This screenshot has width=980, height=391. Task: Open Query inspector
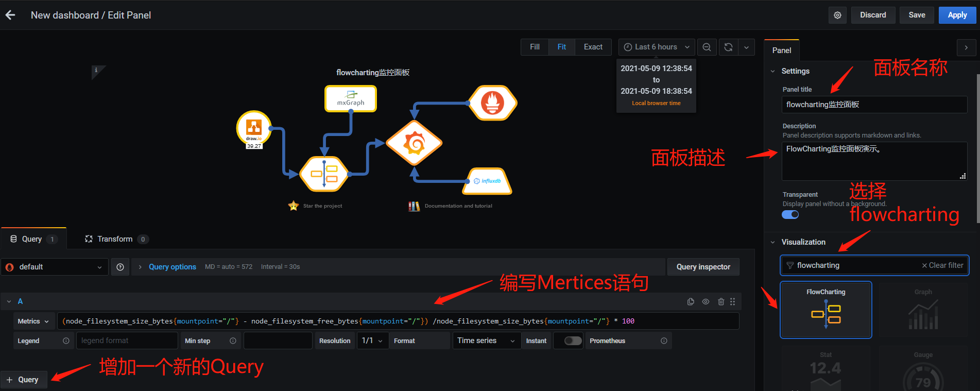tap(703, 267)
